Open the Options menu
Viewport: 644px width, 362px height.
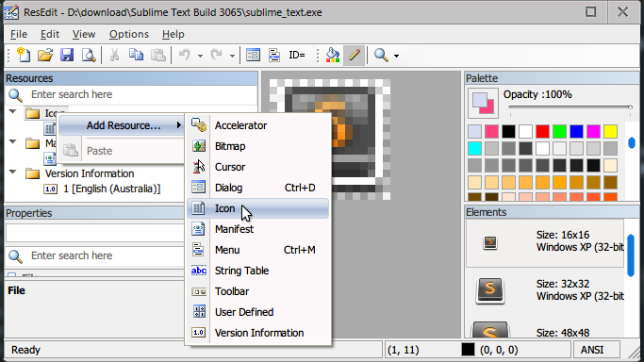click(x=129, y=34)
